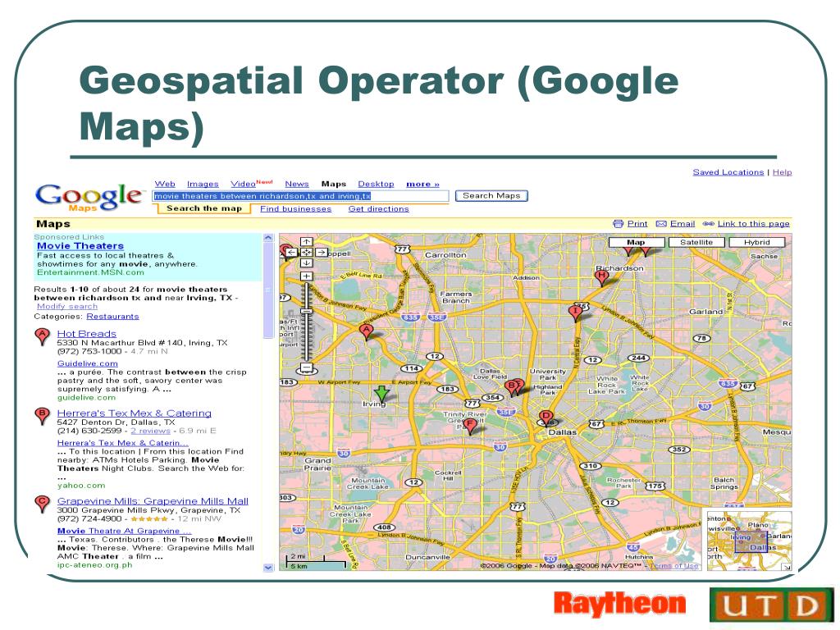Click map marker I on the map
840x630 pixels.
click(x=575, y=313)
